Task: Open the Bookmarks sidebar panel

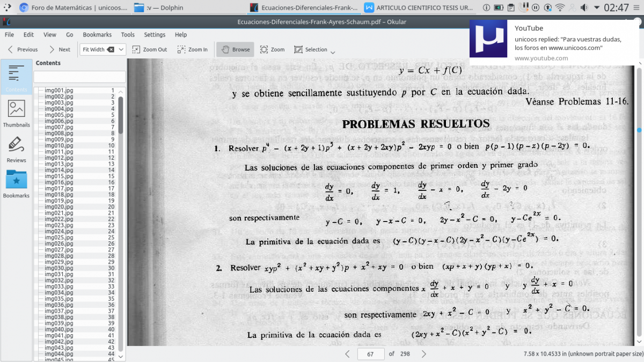Action: [16, 184]
